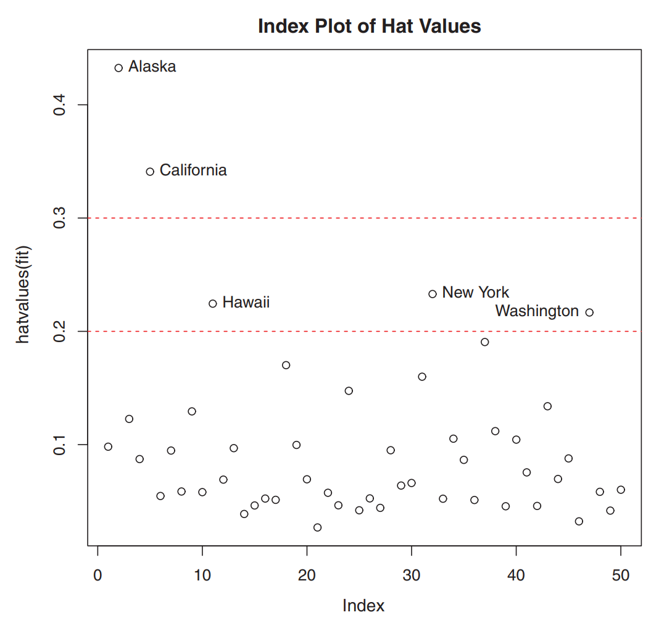Screen dimensions: 672x628
Task: Click the unlabeled point just below the 0.2 line
Action: (484, 342)
